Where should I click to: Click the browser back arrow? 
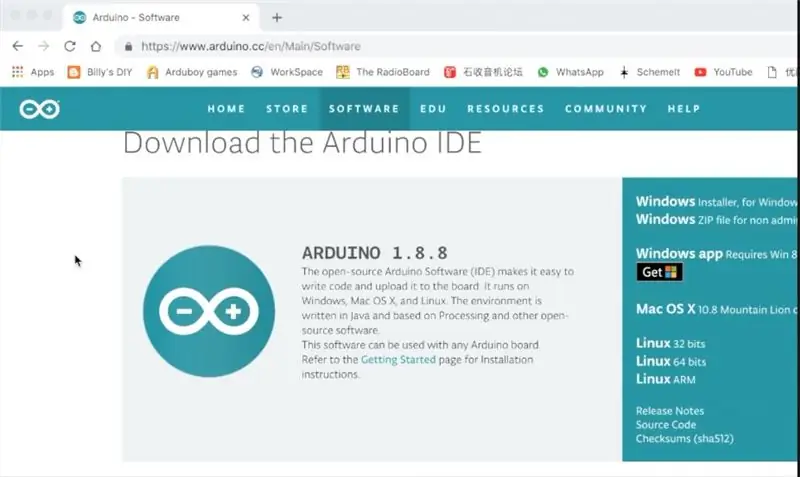pos(18,46)
